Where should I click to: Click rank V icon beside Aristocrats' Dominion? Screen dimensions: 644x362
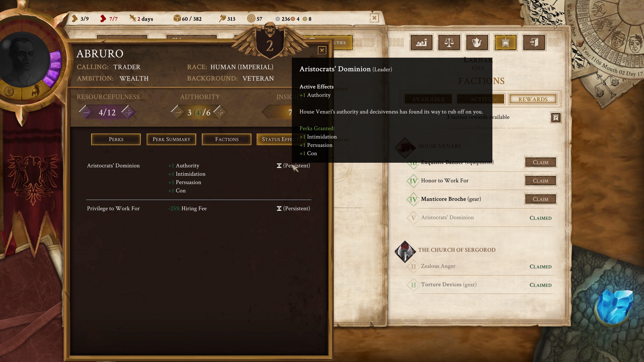[413, 218]
